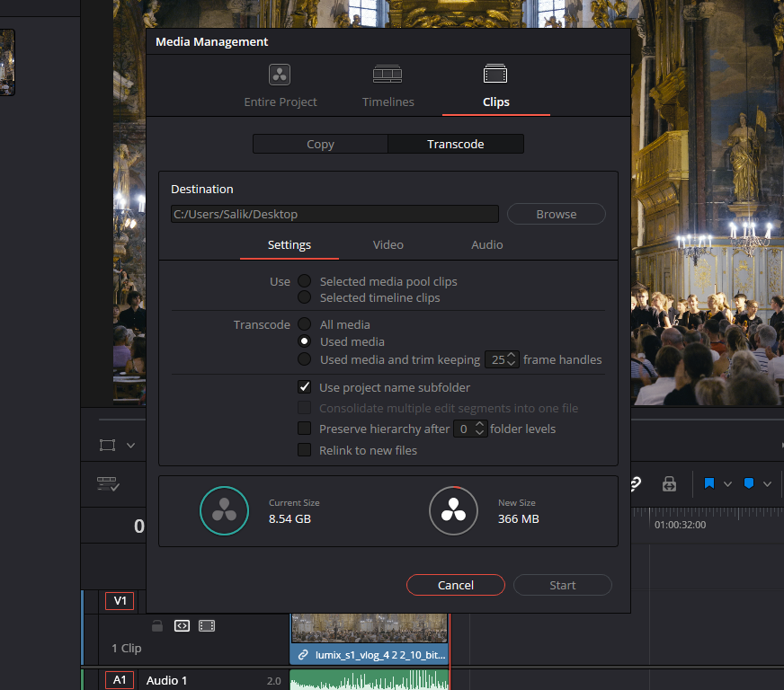Viewport: 784px width, 690px height.
Task: Select All media radio button
Action: coord(305,323)
